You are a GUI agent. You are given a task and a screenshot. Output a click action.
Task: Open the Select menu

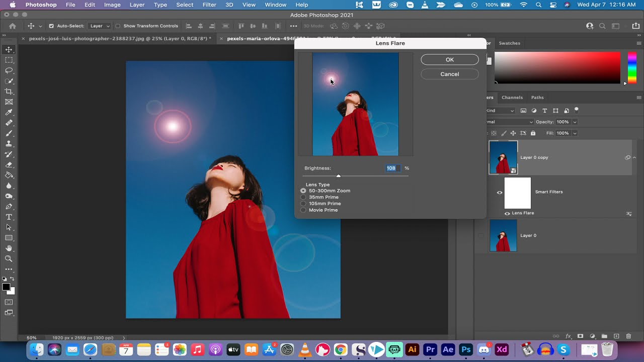click(x=185, y=5)
